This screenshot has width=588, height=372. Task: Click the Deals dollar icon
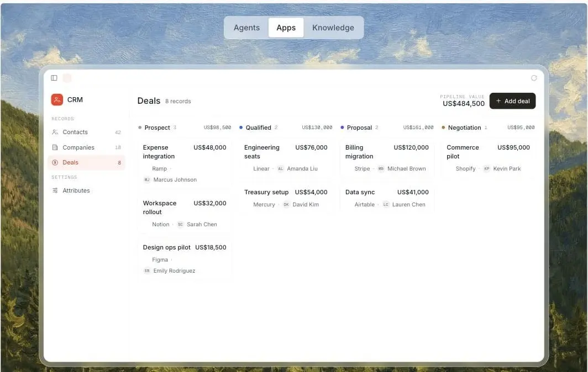(x=55, y=162)
